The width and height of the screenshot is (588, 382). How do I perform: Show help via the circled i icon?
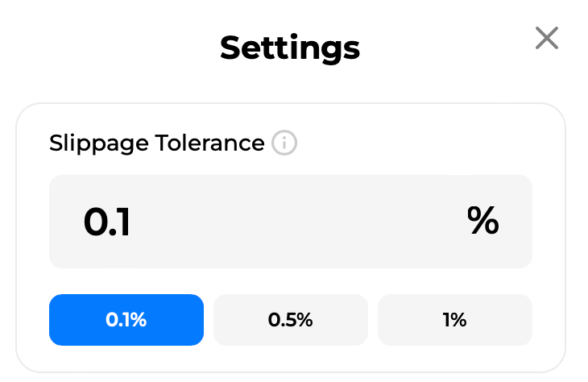coord(284,143)
